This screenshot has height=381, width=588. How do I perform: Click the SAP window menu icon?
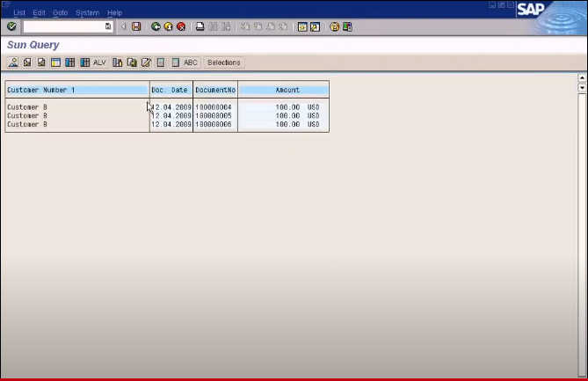tap(6, 4)
